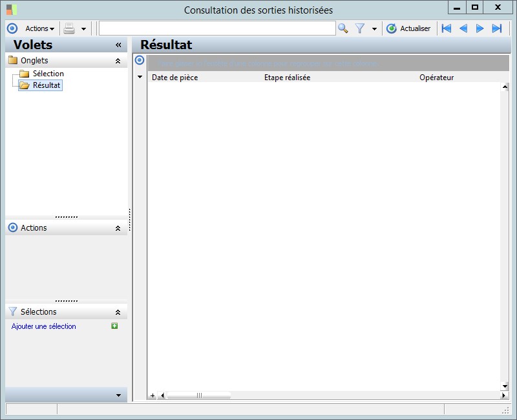Click the magnifying glass search icon
Image resolution: width=517 pixels, height=420 pixels.
click(x=343, y=28)
